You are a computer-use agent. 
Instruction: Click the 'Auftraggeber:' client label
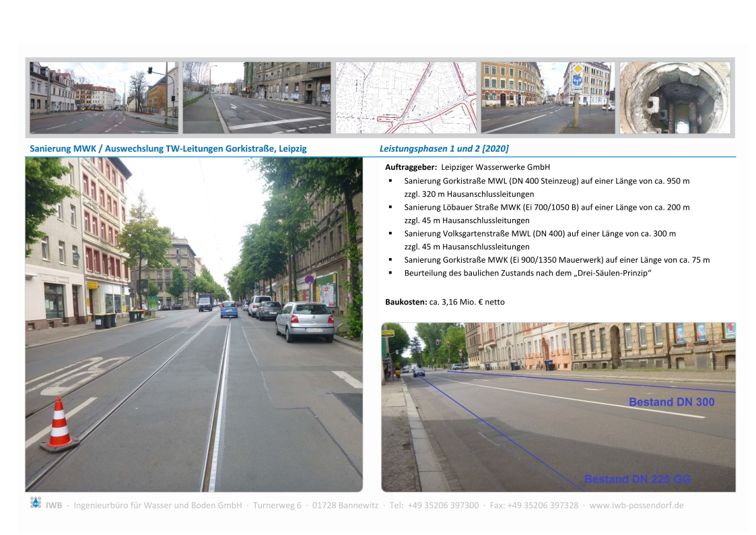(411, 167)
